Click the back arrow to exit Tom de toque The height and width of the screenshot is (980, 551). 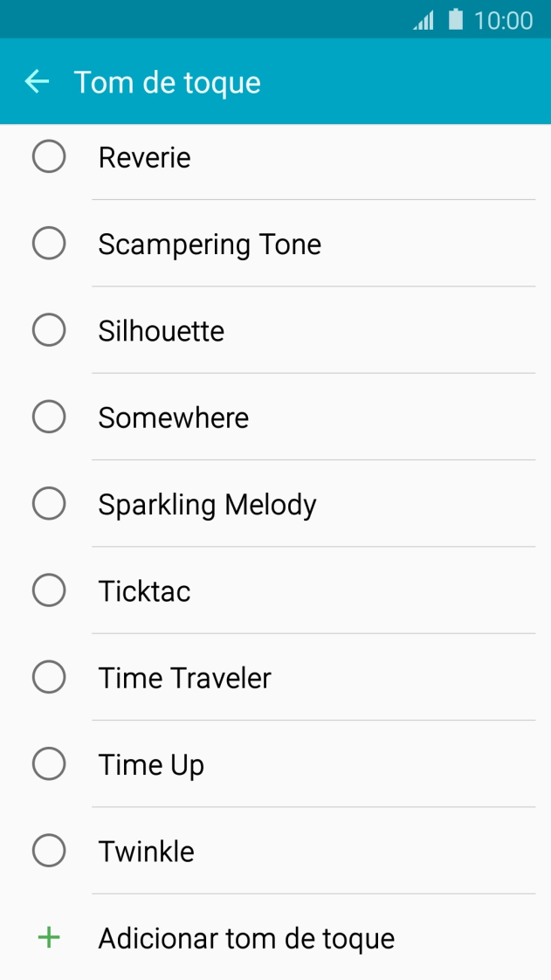coord(37,82)
